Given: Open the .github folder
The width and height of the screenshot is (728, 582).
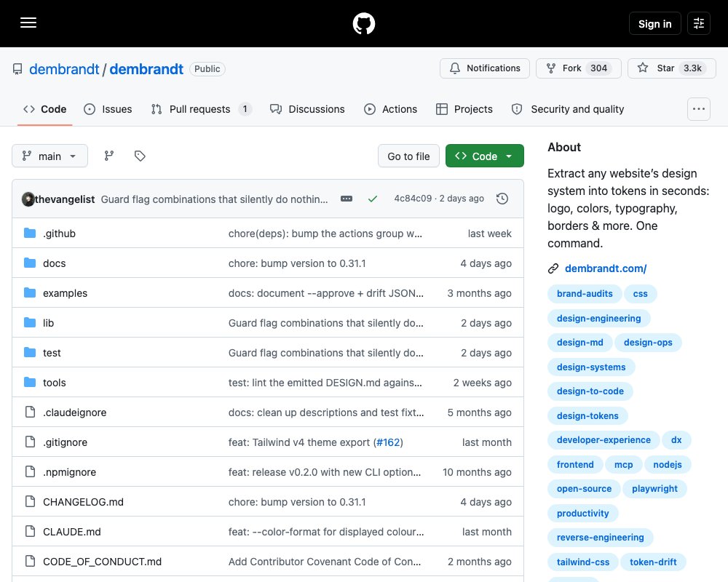Looking at the screenshot, I should tap(59, 234).
